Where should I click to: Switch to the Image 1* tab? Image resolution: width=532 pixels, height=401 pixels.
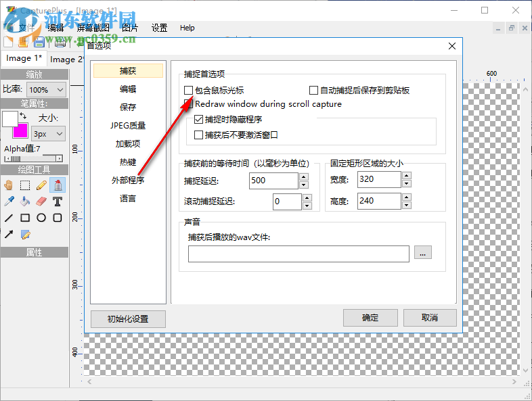[24, 58]
